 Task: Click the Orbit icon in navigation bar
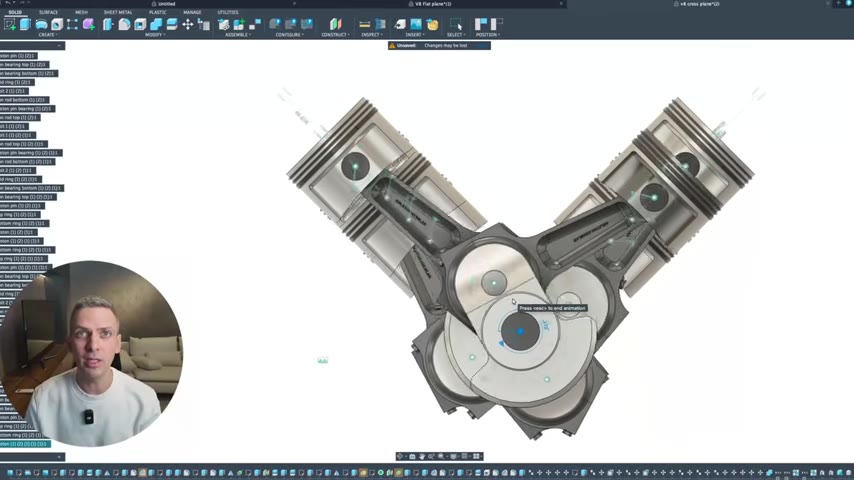point(400,457)
